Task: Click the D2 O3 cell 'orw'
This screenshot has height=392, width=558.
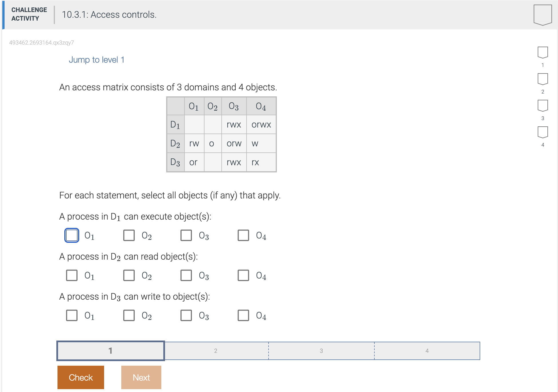Action: point(234,143)
